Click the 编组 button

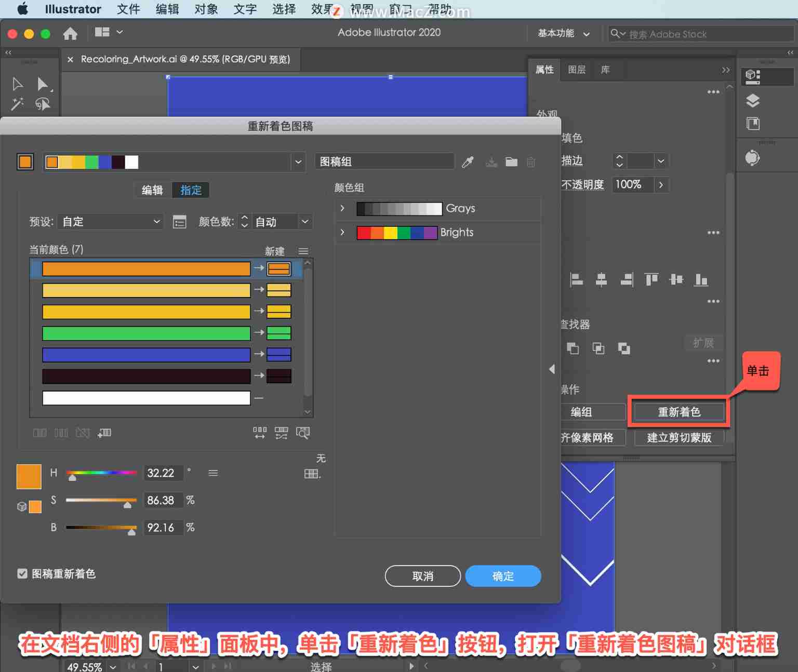pyautogui.click(x=592, y=412)
